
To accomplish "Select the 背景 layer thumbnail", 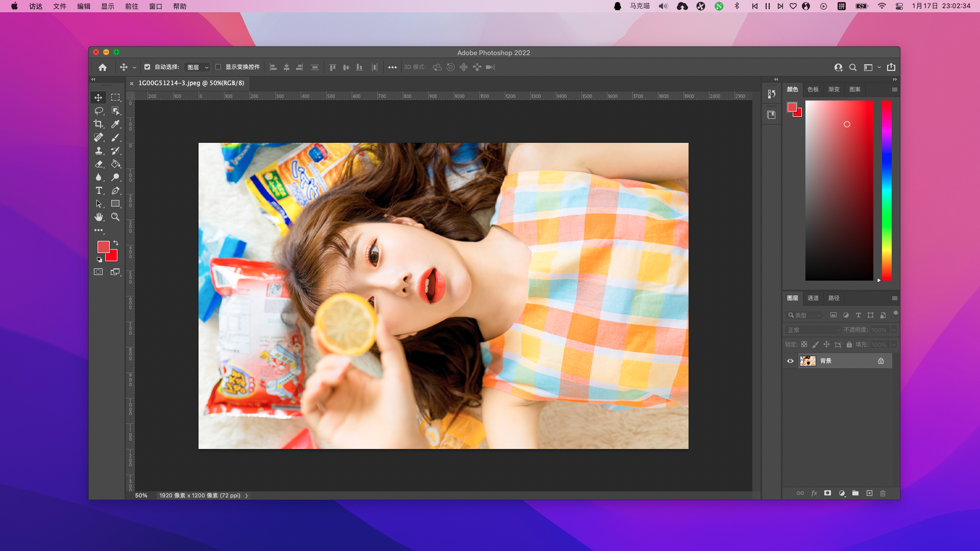I will [807, 361].
